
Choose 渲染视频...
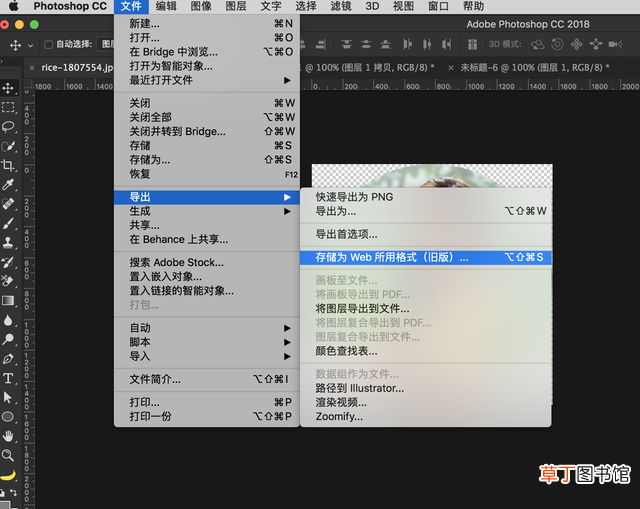pyautogui.click(x=426, y=402)
